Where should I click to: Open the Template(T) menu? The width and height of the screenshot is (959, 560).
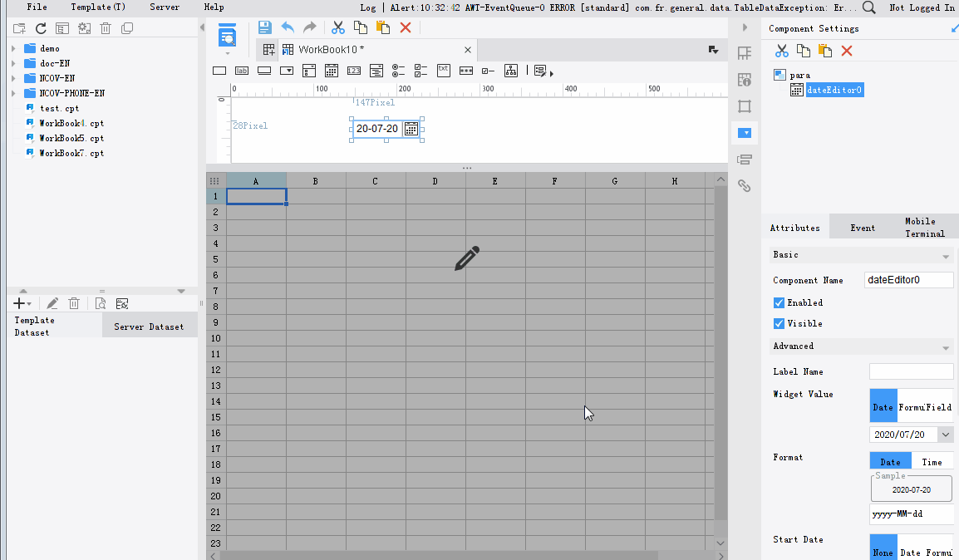[98, 7]
